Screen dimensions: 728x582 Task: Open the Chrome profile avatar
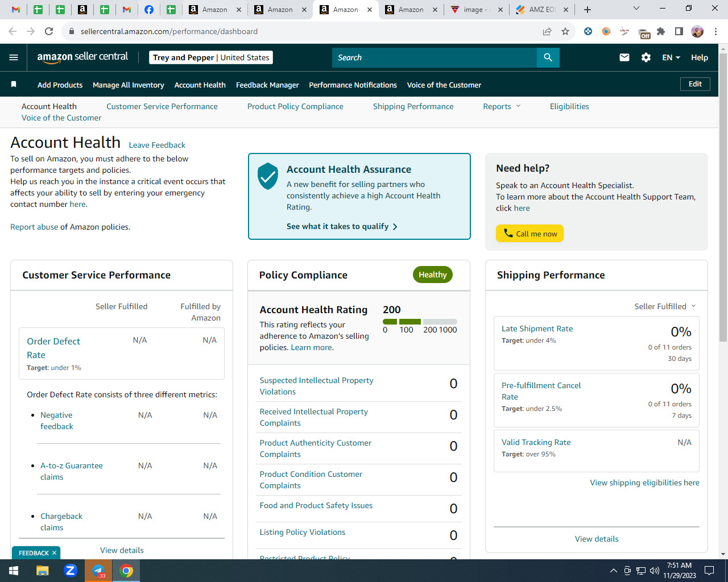(x=697, y=31)
